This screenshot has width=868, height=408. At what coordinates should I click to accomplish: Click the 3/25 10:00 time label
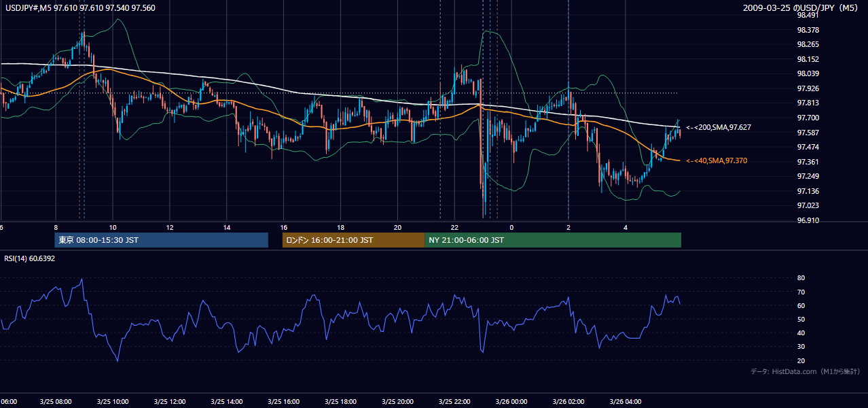tap(113, 402)
